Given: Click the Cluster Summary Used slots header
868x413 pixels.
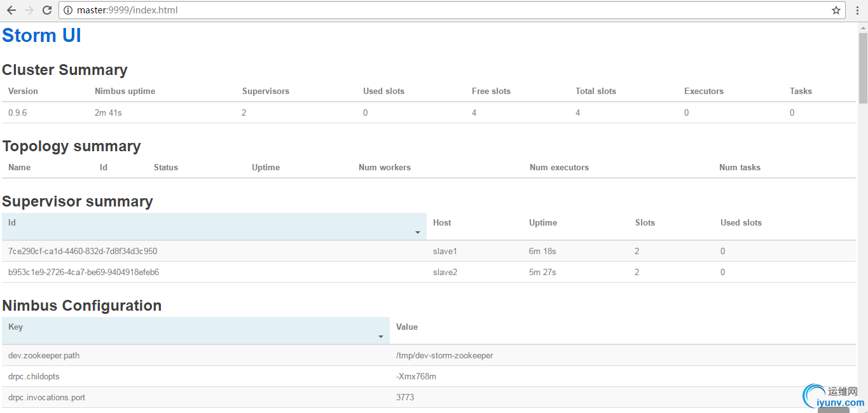Looking at the screenshot, I should tap(383, 91).
